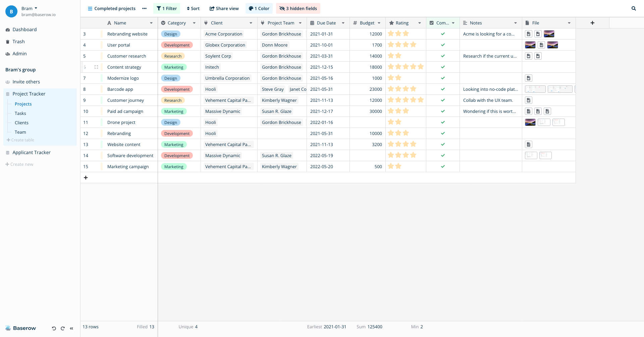Open the view options menu with three dots
Viewport: 644px width, 337px height.
(x=144, y=8)
